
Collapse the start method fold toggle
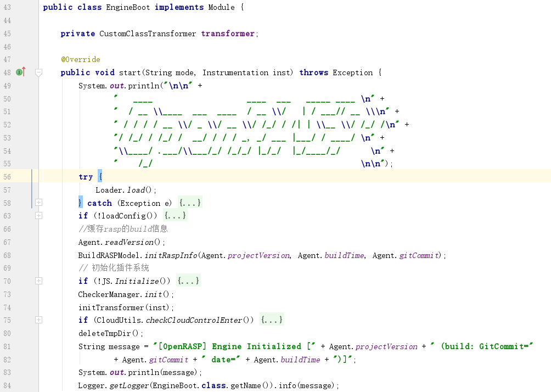[x=38, y=72]
